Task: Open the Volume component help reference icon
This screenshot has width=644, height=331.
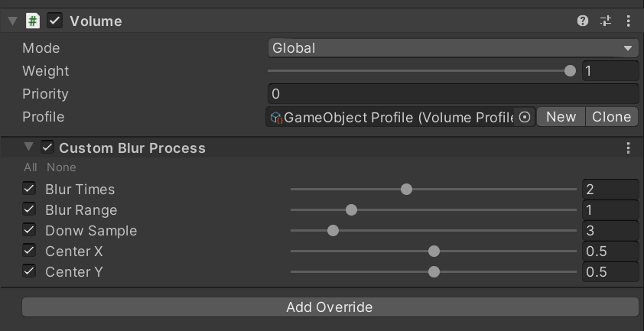Action: tap(584, 21)
